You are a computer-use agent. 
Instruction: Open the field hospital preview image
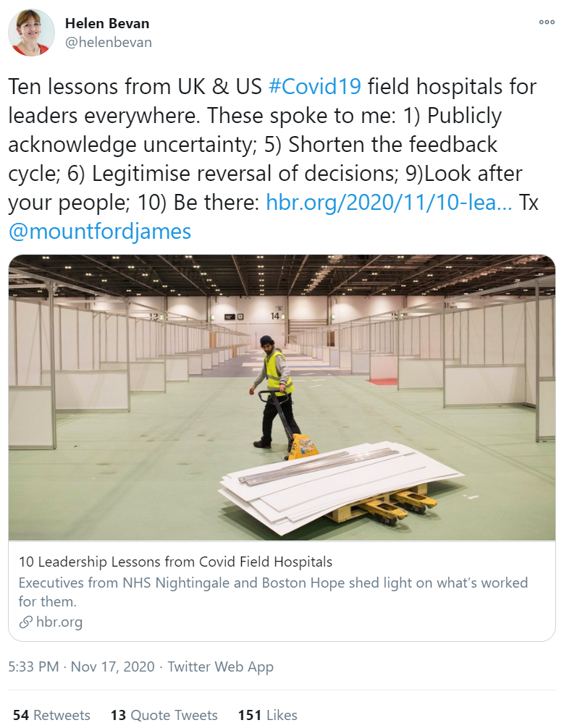pos(282,397)
